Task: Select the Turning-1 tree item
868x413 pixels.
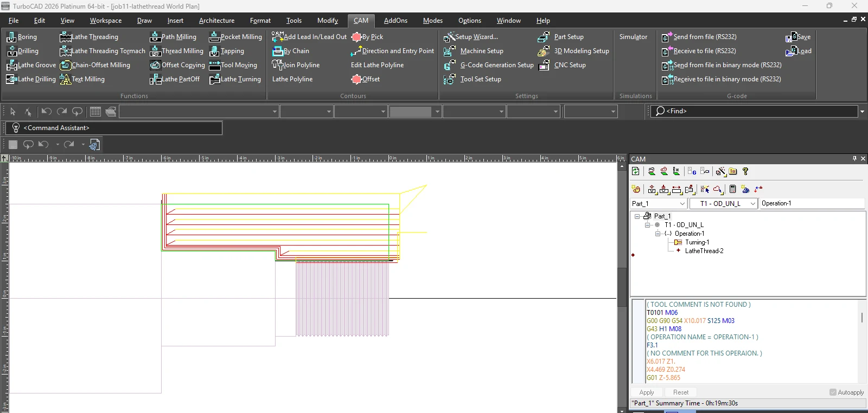Action: point(697,242)
